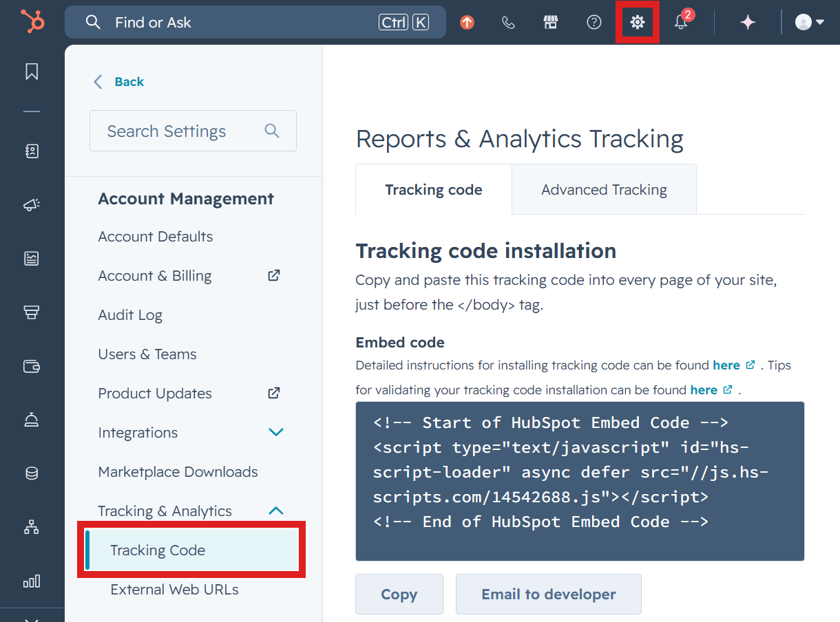The width and height of the screenshot is (840, 622).
Task: Open the Reporting bar chart sidebar icon
Action: tap(32, 581)
